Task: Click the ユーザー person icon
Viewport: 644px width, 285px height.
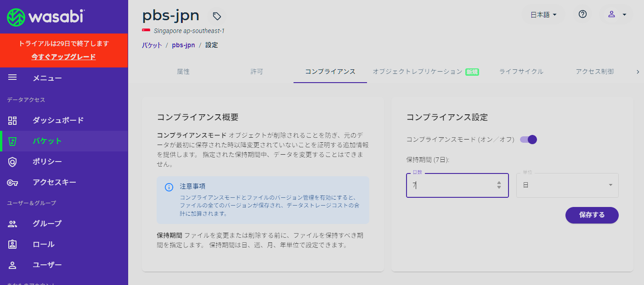Action: (12, 265)
